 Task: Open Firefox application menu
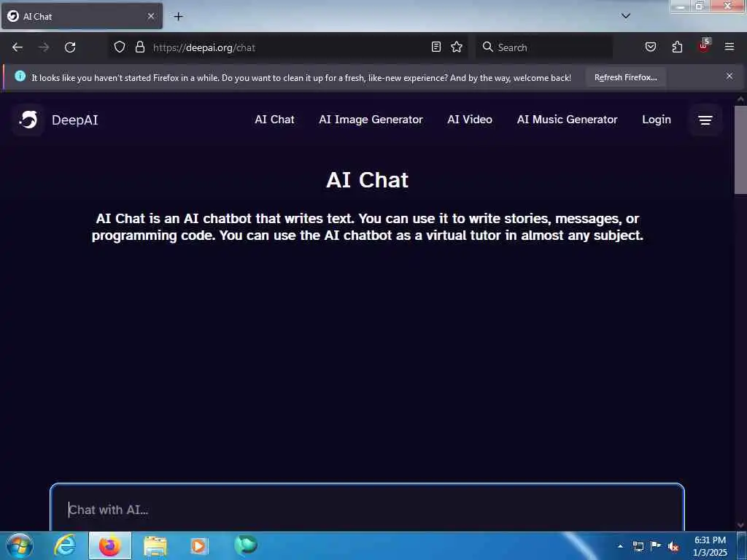pyautogui.click(x=729, y=47)
